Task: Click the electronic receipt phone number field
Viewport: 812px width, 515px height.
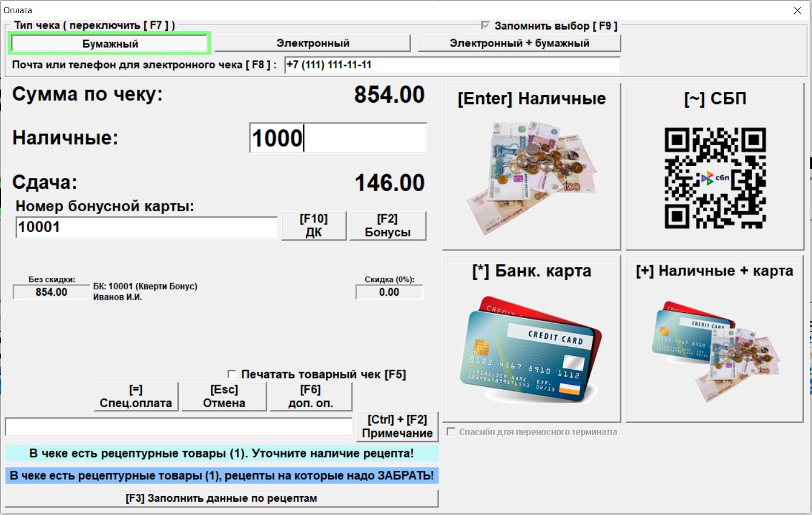Action: pos(452,65)
